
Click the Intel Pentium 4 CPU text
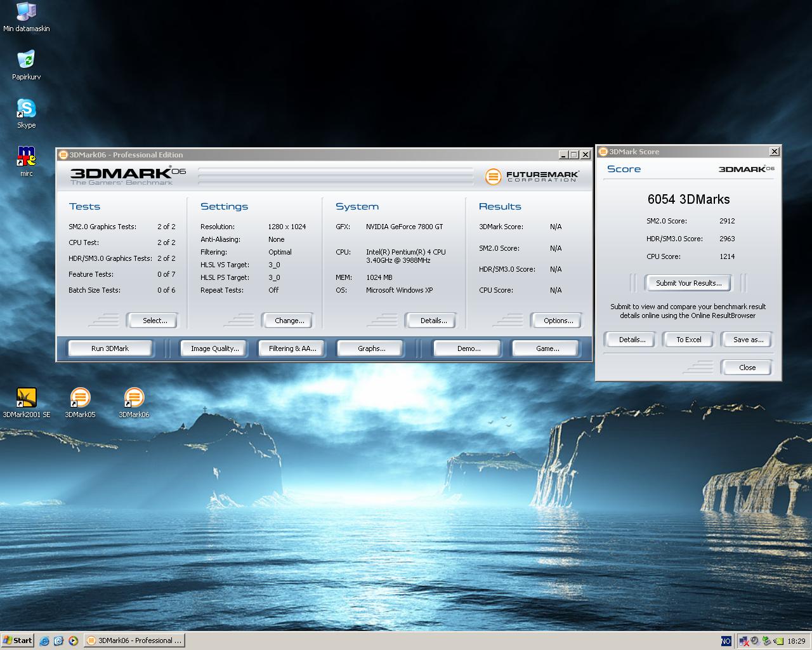pyautogui.click(x=406, y=256)
